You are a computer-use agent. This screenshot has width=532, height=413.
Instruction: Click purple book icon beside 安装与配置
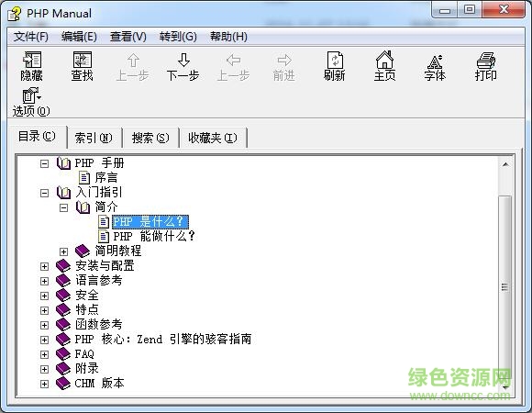[x=63, y=266]
